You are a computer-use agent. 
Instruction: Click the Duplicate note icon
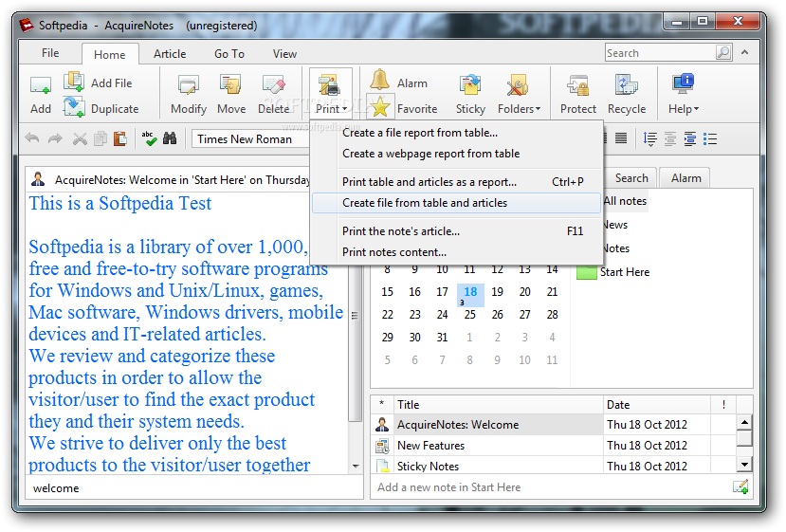73,107
